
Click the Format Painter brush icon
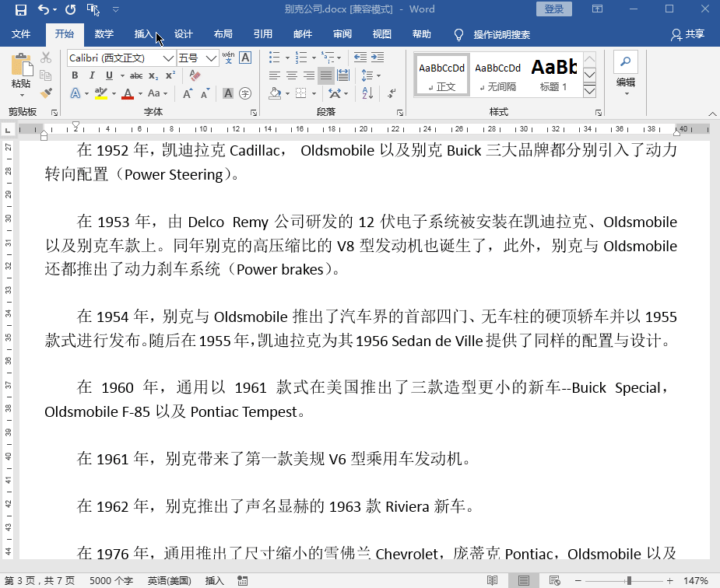[x=46, y=93]
